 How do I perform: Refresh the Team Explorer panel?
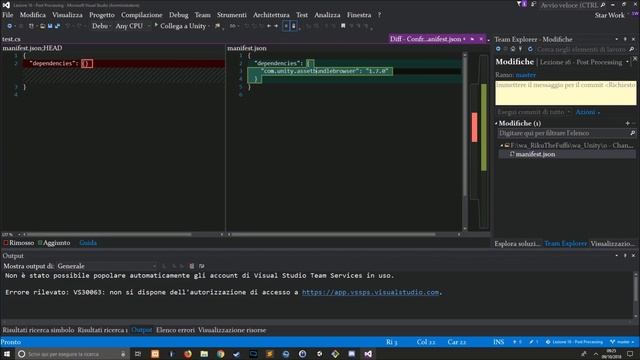click(x=530, y=49)
